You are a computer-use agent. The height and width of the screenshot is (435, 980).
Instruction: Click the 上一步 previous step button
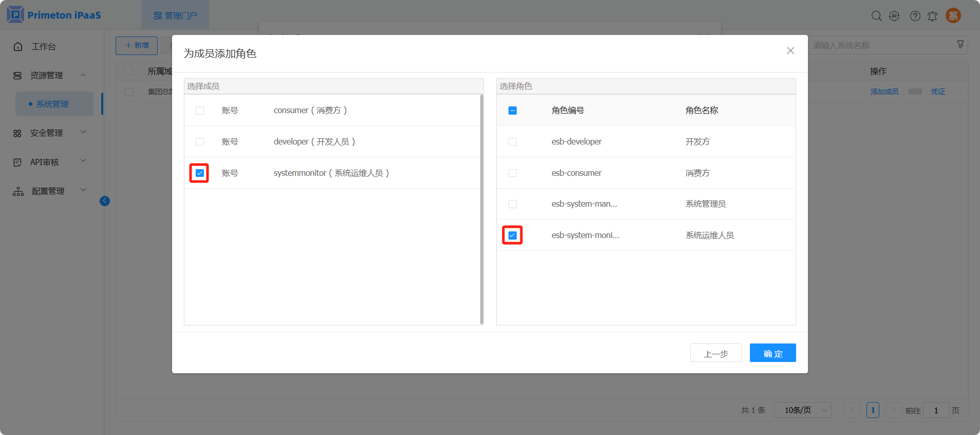point(715,353)
